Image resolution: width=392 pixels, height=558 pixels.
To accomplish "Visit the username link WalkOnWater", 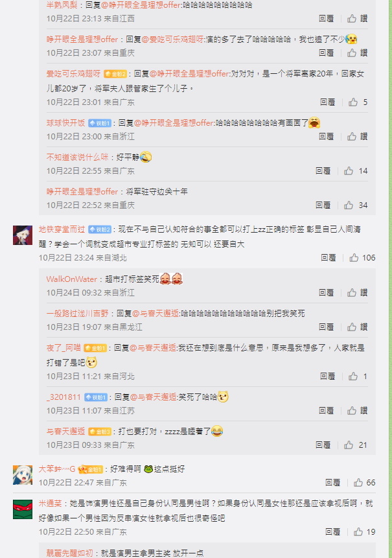I will [71, 279].
